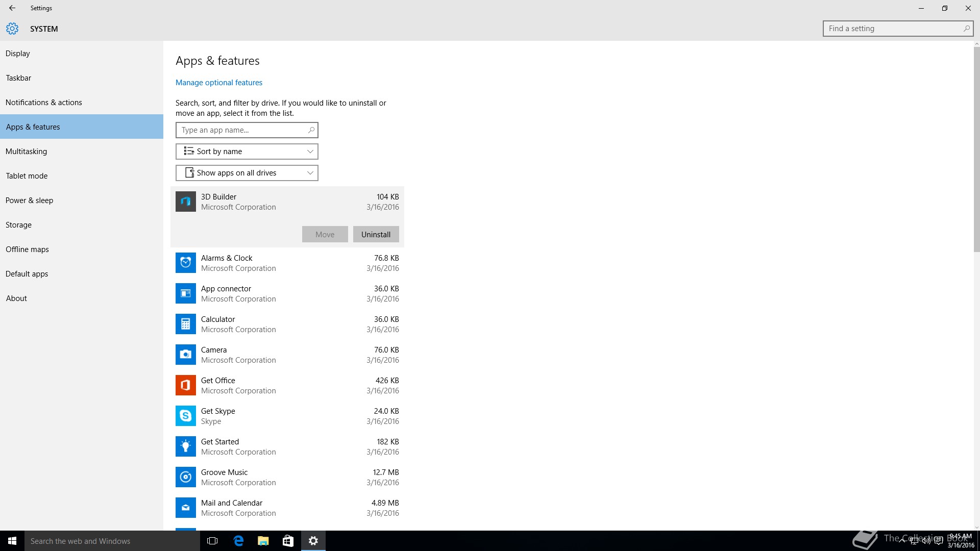Select the Alarms & Clock row text
This screenshot has height=551, width=980.
tap(227, 258)
